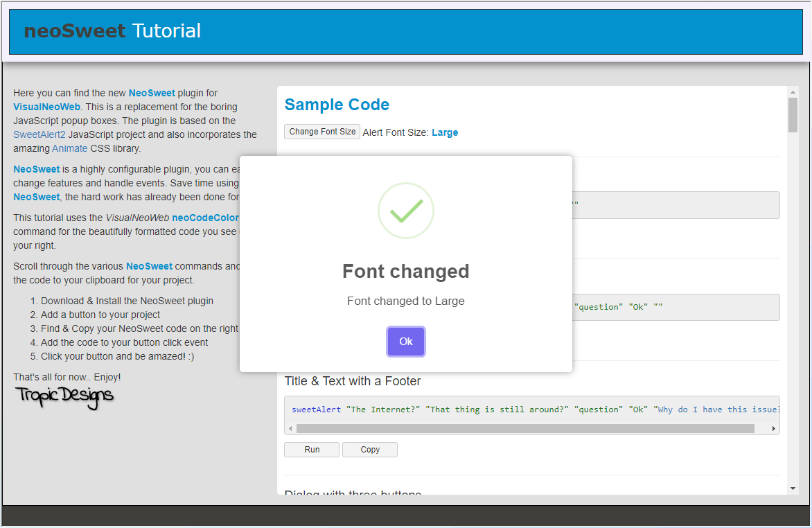
Task: Click list item "Download & Install the NeoSweet plugin"
Action: click(x=127, y=301)
